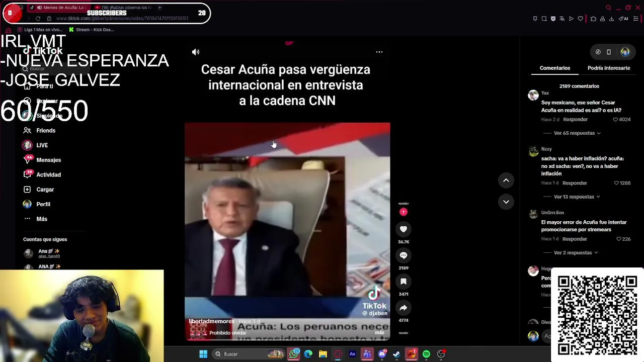Expand Ver 65 respuestas under Yax's comment
This screenshot has width=644, height=362.
click(577, 133)
